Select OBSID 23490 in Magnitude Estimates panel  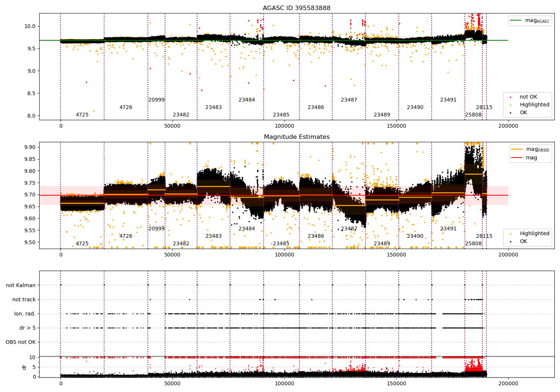coord(415,236)
